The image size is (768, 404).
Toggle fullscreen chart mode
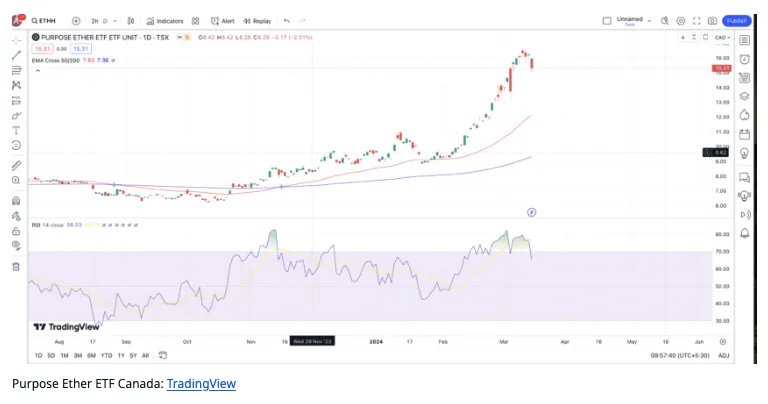click(696, 21)
